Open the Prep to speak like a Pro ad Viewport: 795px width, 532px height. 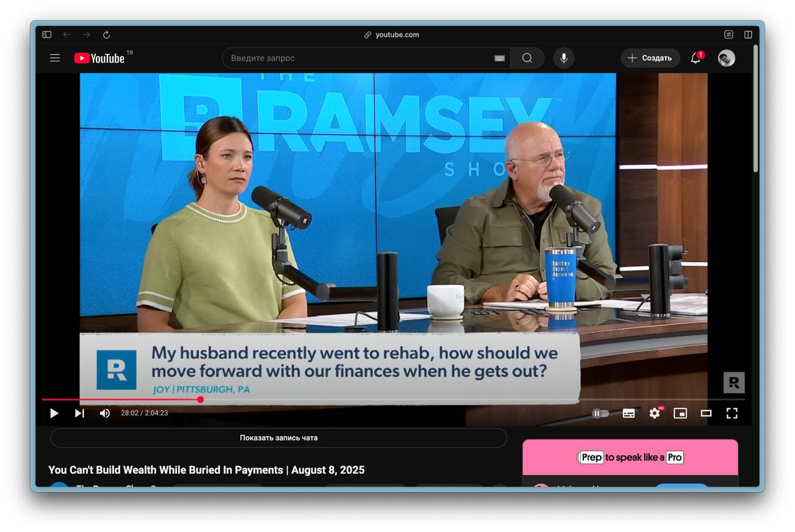click(x=630, y=458)
